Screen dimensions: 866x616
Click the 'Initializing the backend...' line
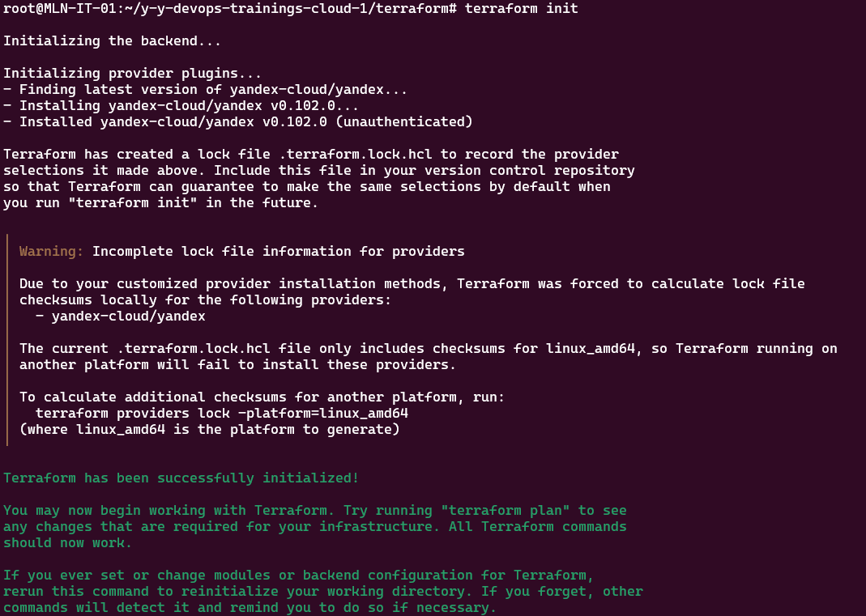[x=112, y=40]
